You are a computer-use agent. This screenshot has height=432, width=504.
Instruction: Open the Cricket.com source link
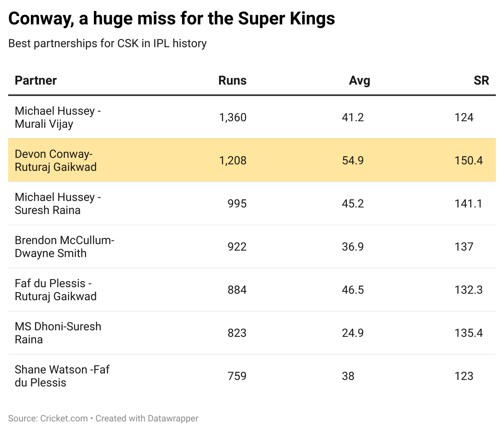pyautogui.click(x=64, y=419)
